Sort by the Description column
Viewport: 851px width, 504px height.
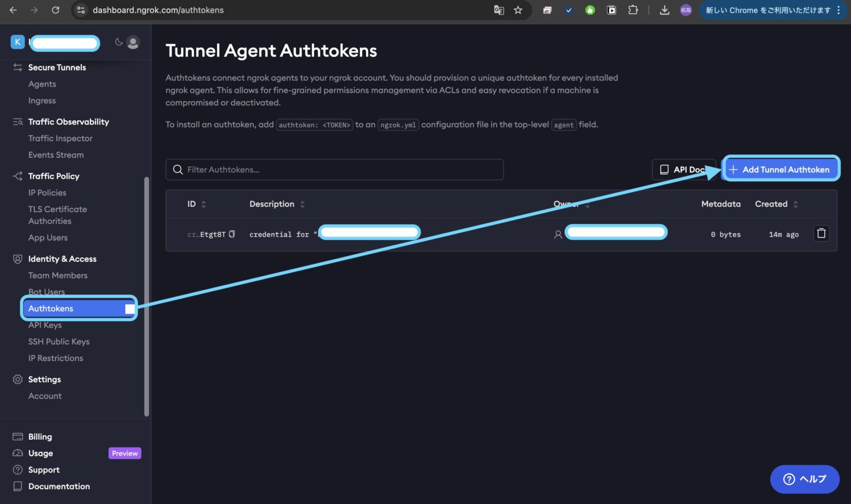(277, 204)
